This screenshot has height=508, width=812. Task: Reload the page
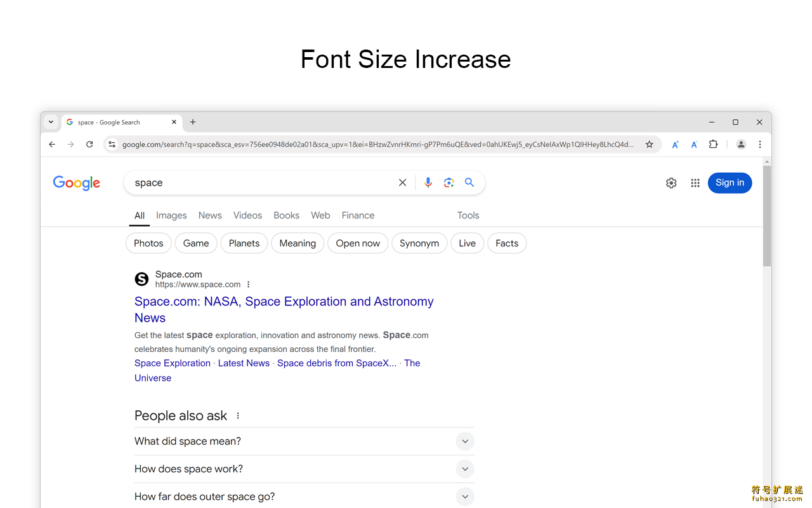pos(89,145)
